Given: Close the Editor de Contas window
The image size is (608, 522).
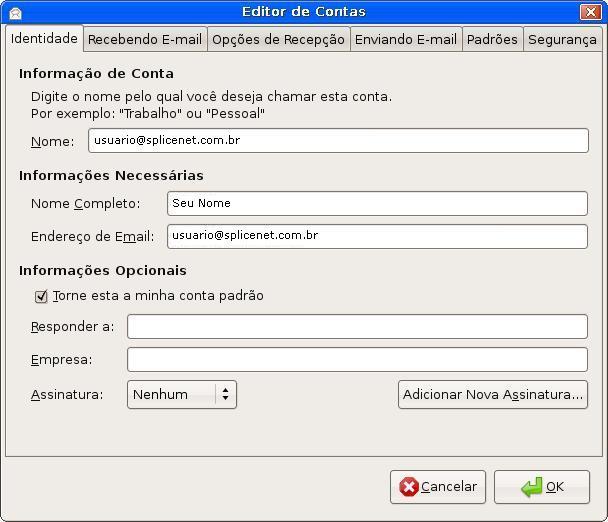Looking at the screenshot, I should point(590,12).
